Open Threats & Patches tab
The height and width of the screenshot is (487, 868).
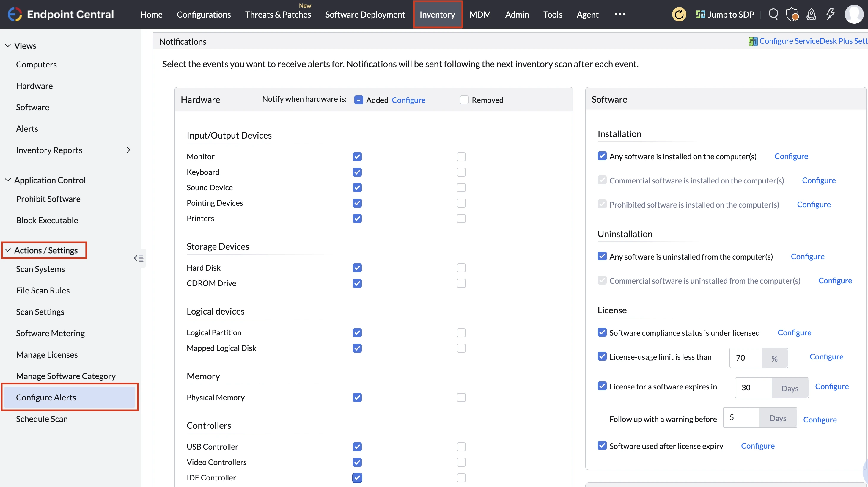click(x=278, y=15)
